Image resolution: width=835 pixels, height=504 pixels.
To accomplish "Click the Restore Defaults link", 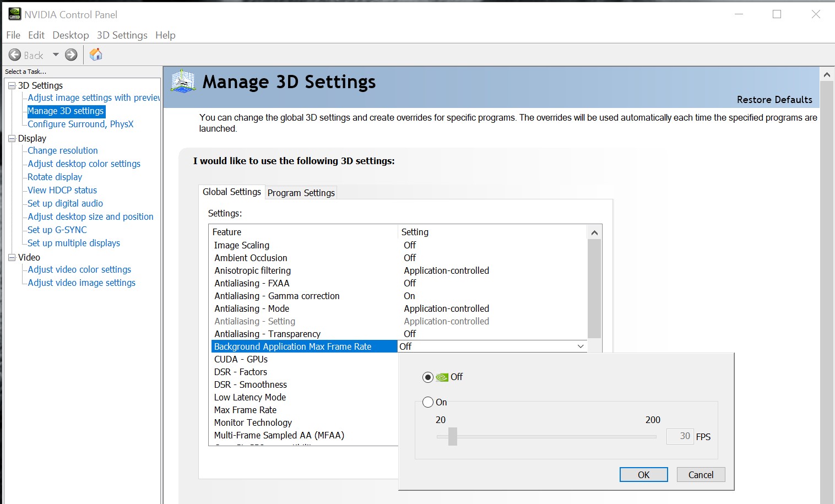I will coord(774,100).
